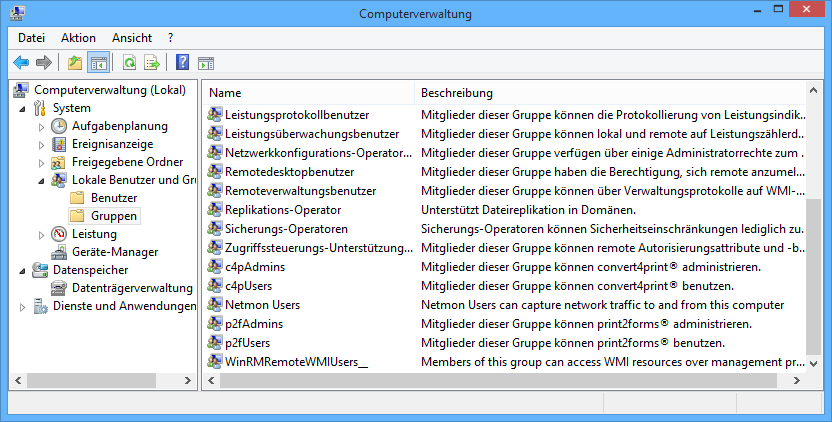Toggle the console tree pane icon
The width and height of the screenshot is (832, 422).
98,63
